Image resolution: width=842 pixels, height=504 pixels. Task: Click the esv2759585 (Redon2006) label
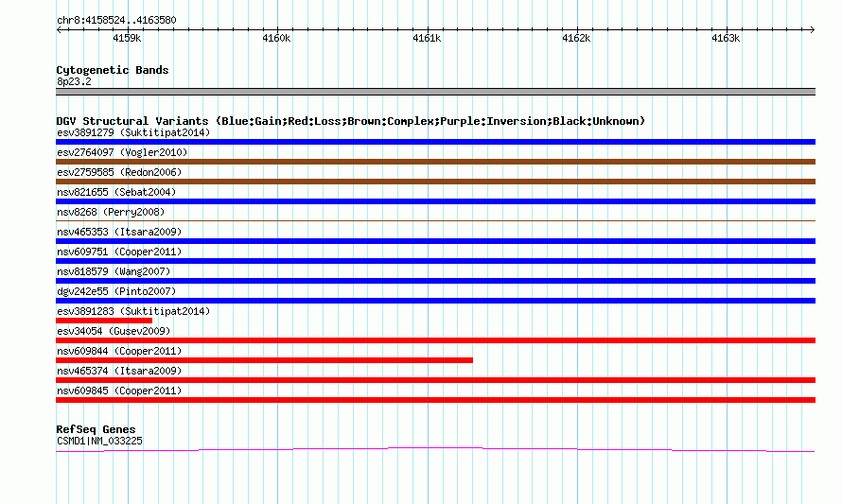[119, 172]
